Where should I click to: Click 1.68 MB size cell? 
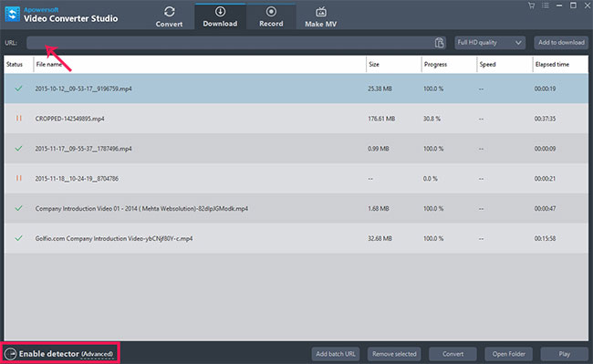(379, 209)
